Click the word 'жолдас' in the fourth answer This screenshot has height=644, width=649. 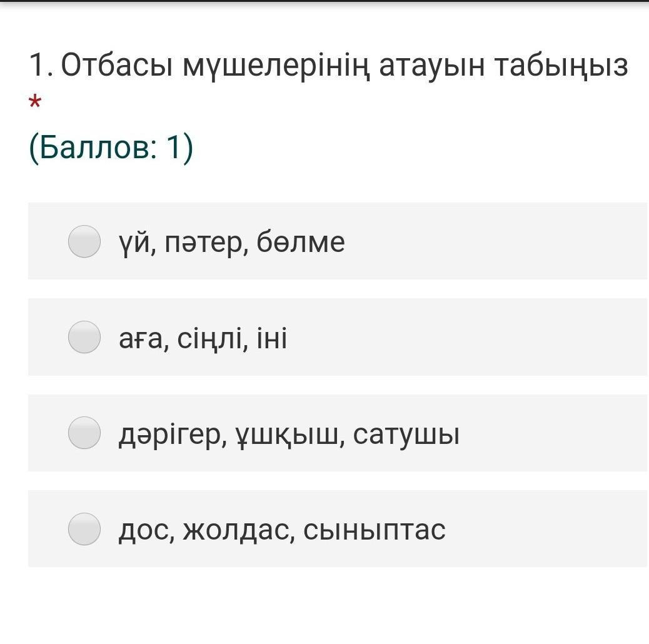(x=239, y=530)
